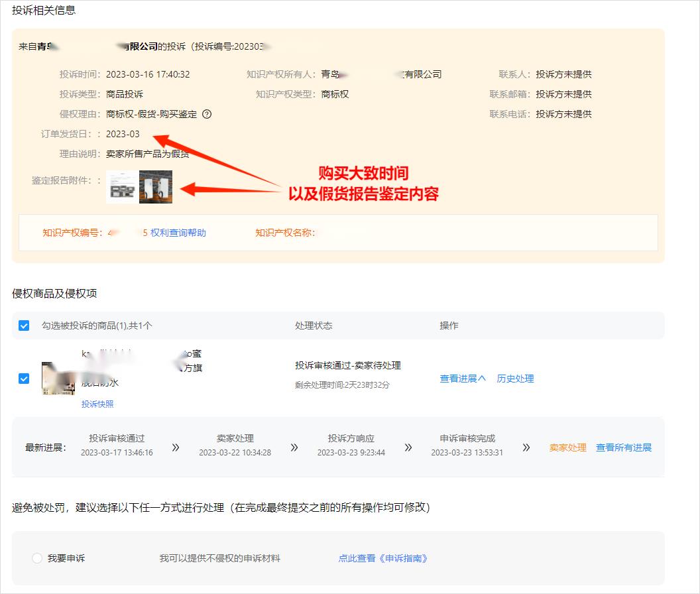The image size is (700, 594).
Task: Click the first 》 progress arrow in 最新进展
Action: (x=175, y=447)
